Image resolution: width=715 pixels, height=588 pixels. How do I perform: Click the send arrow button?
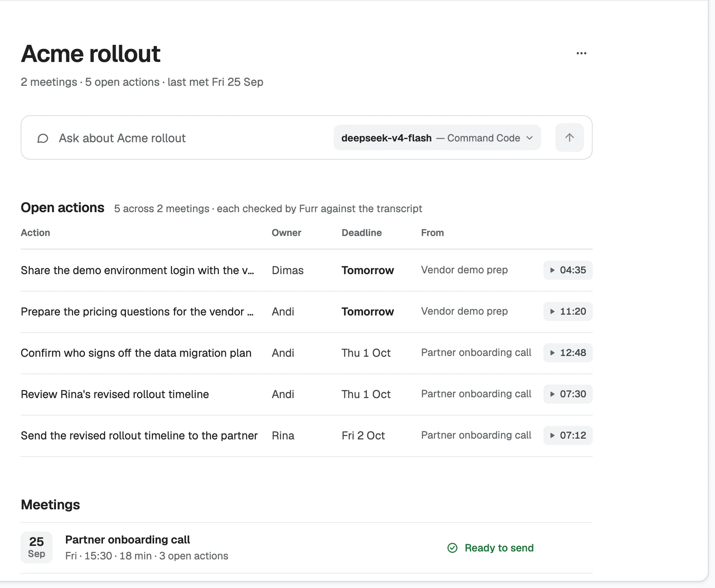tap(569, 137)
